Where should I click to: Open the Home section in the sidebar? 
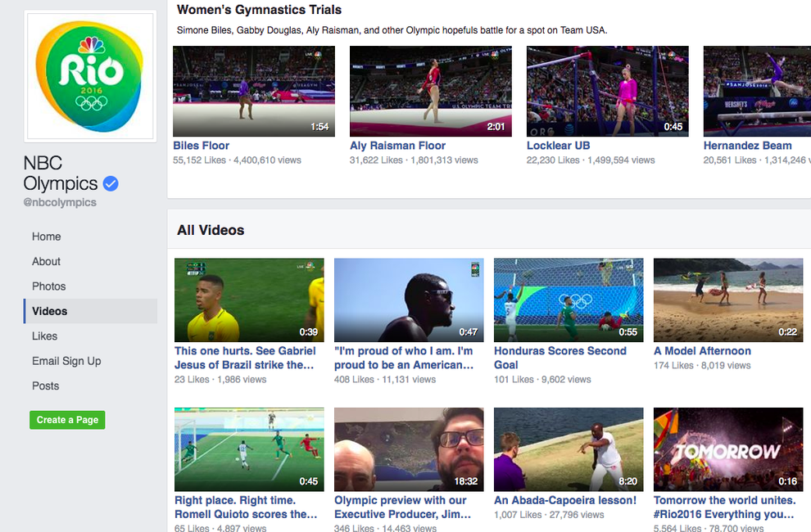coord(47,237)
